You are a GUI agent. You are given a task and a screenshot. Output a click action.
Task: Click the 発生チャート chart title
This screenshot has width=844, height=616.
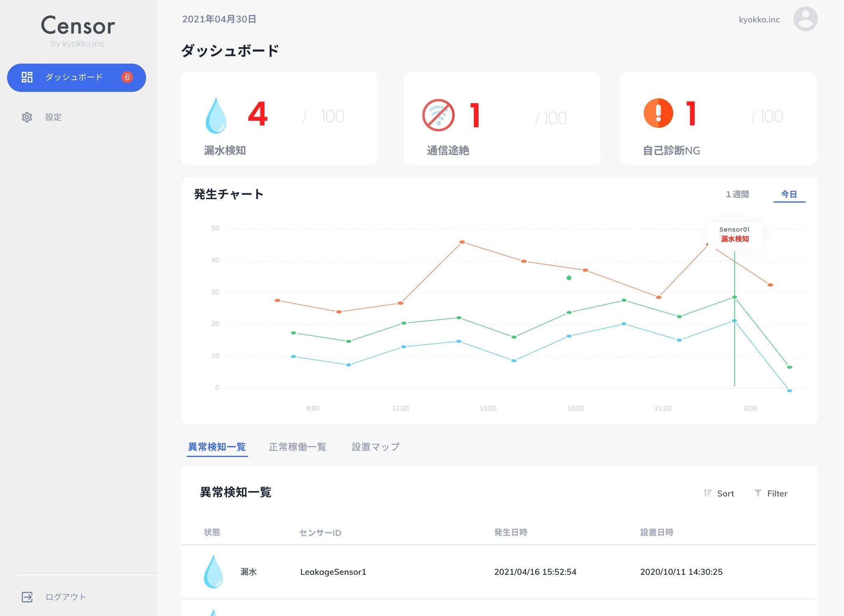(x=229, y=194)
